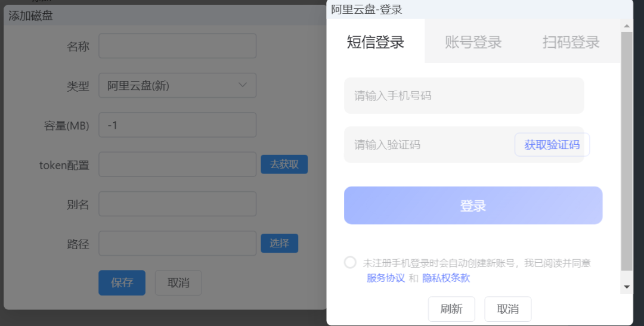Save the disk with 保存 button

[x=122, y=282]
